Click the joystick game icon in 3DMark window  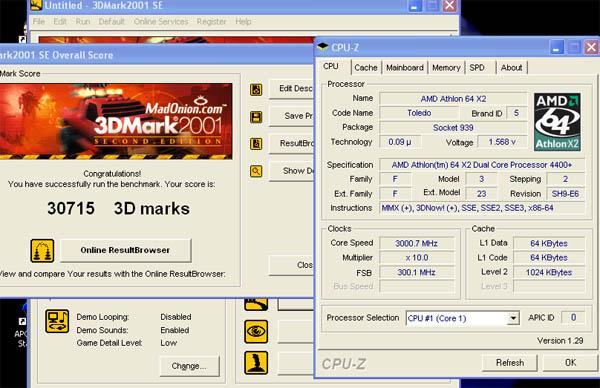(256, 362)
